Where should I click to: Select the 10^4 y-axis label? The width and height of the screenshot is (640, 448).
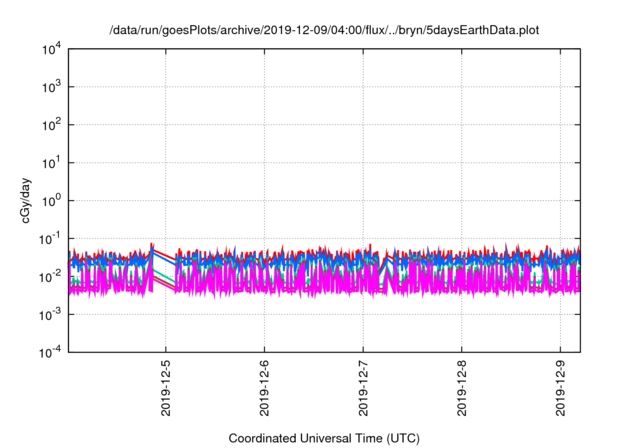[x=52, y=50]
